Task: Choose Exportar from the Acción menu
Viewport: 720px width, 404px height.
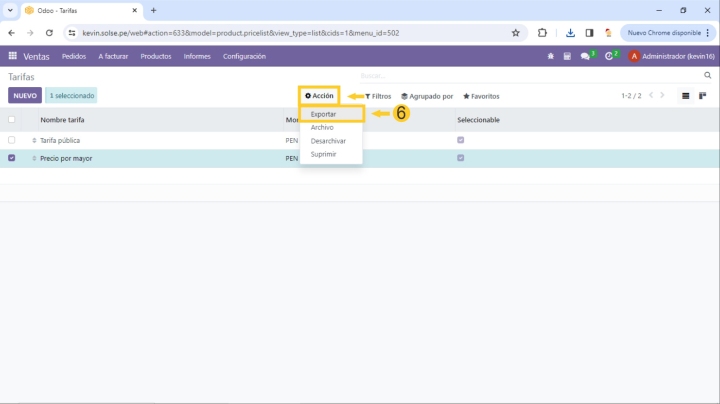Action: [x=323, y=114]
